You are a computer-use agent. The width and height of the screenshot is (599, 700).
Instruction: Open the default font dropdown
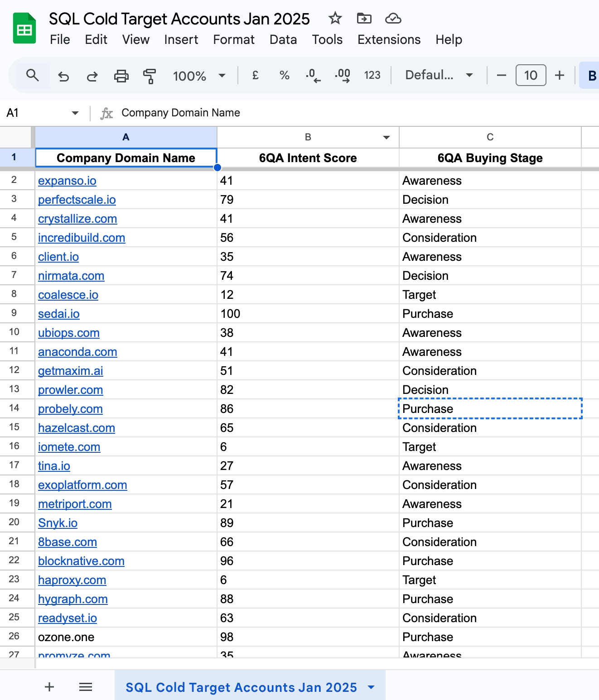point(439,75)
